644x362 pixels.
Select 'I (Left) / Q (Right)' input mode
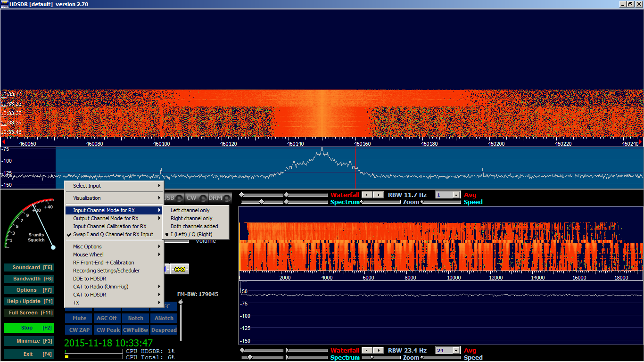195,234
